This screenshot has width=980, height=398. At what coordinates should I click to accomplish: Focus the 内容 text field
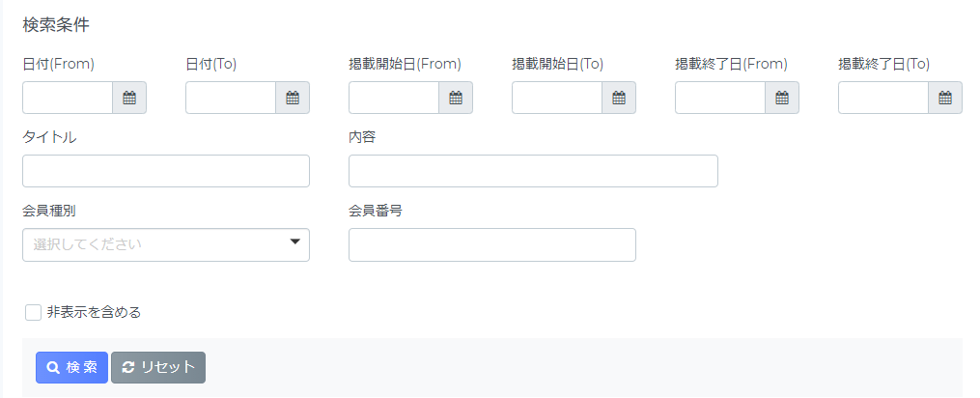pyautogui.click(x=533, y=171)
